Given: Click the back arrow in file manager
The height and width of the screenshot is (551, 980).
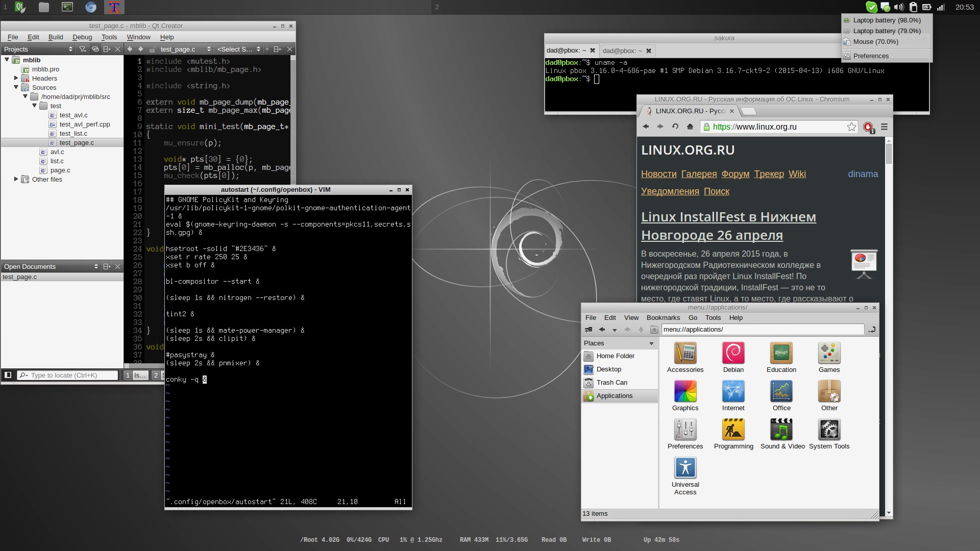Looking at the screenshot, I should (x=602, y=330).
